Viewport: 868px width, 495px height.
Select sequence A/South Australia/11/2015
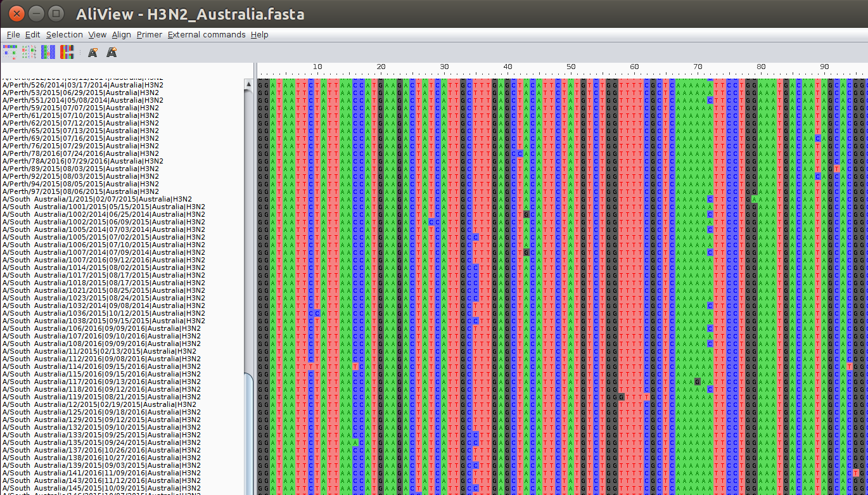click(x=99, y=351)
